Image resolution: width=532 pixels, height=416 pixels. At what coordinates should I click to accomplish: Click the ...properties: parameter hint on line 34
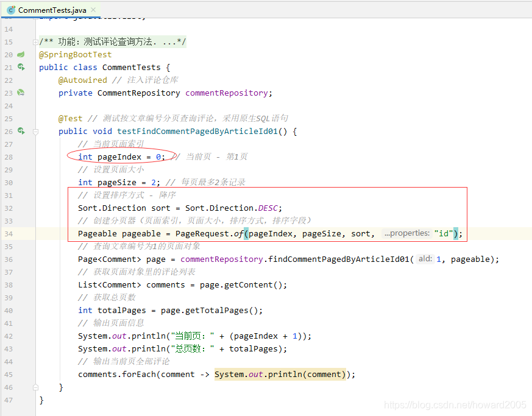click(x=407, y=233)
